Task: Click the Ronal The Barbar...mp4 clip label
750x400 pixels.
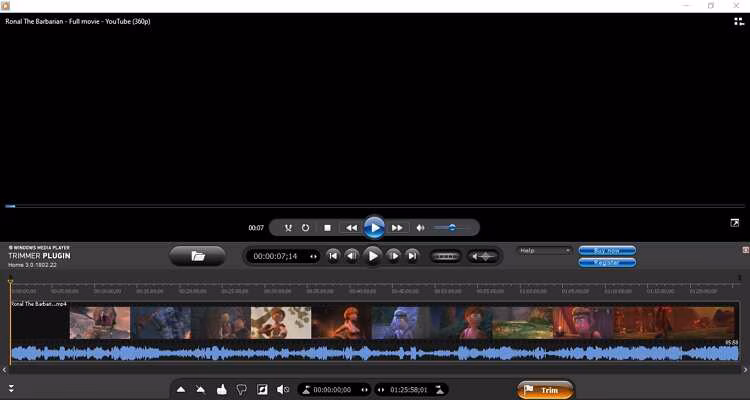Action: click(x=39, y=304)
